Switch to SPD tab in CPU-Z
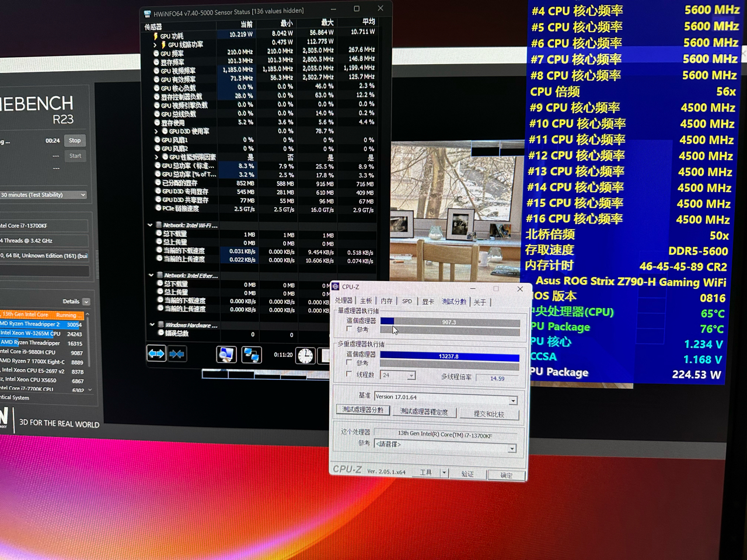 point(407,302)
